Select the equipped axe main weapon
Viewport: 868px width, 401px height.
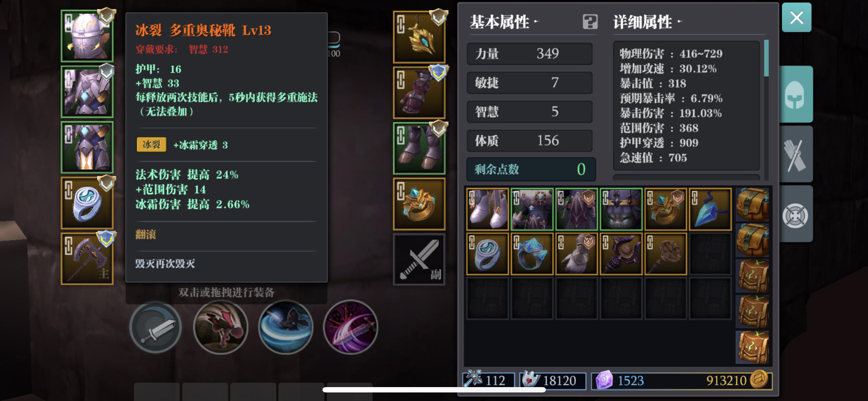pos(87,259)
